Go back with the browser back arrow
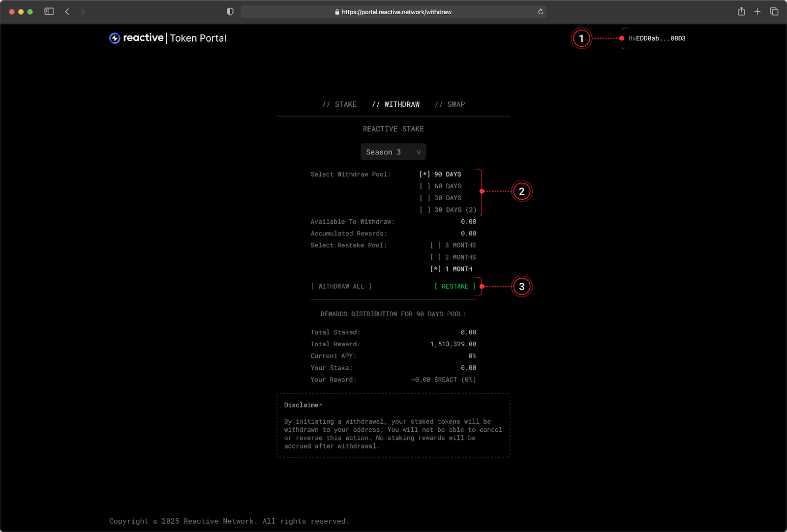This screenshot has height=532, width=787. (x=67, y=11)
